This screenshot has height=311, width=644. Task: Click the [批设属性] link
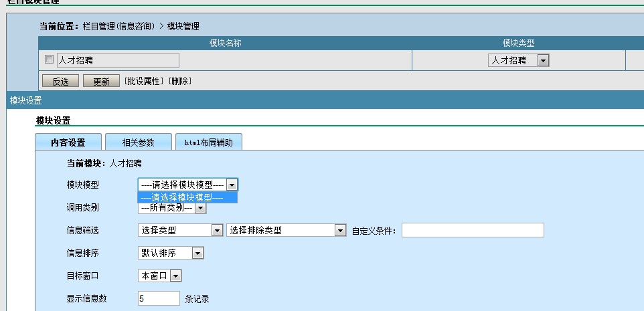click(x=144, y=81)
